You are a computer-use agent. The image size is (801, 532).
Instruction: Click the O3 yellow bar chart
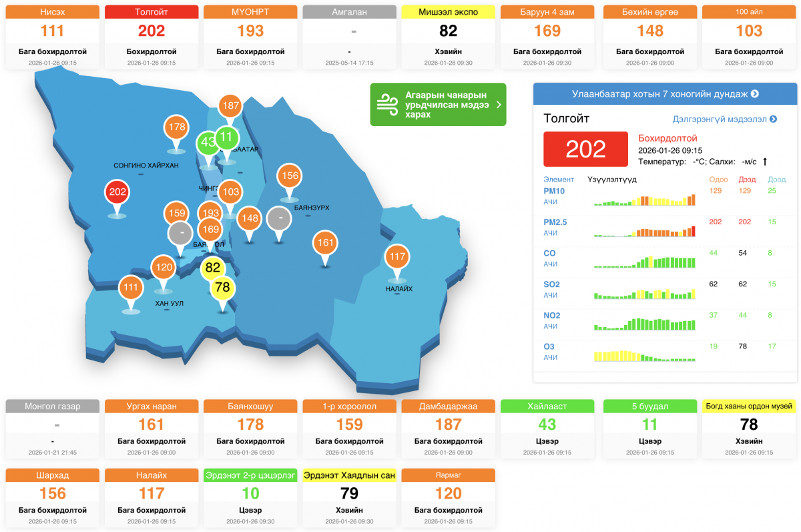[644, 355]
